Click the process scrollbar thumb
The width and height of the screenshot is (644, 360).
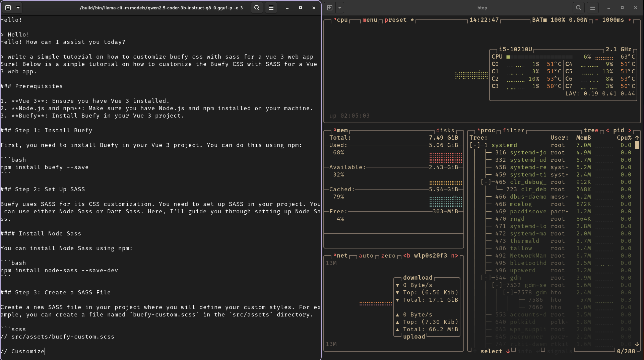tap(637, 145)
